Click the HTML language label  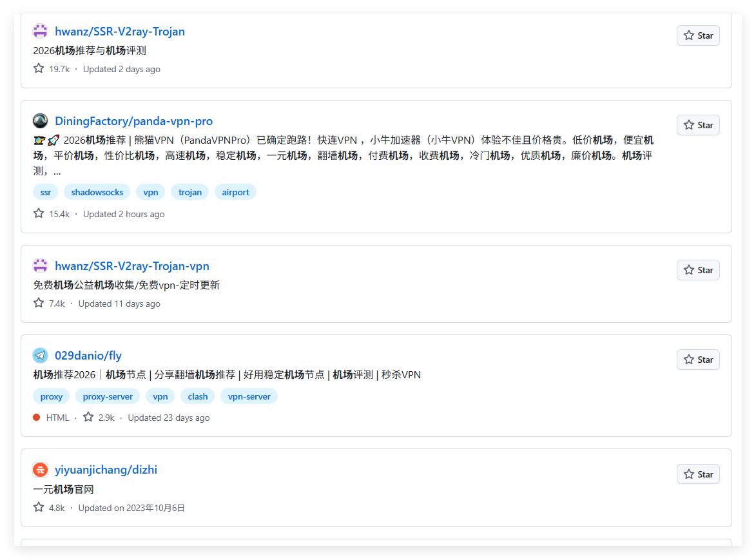[x=57, y=418]
